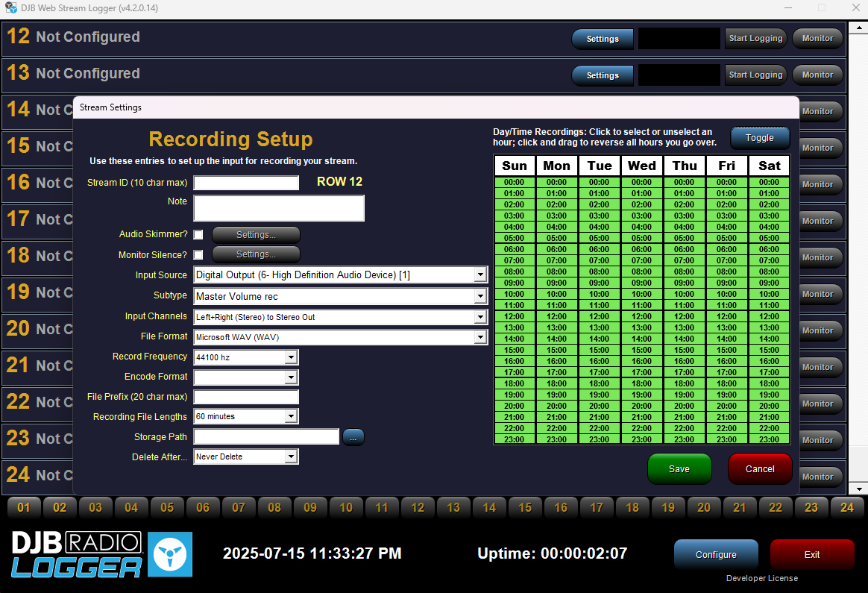Open the Encode Format dropdown
868x593 pixels.
click(x=291, y=377)
